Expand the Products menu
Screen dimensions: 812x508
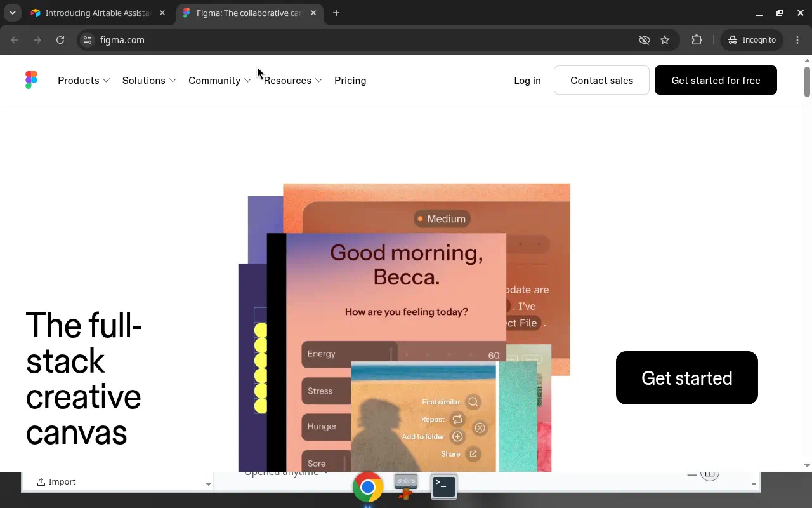[x=84, y=81]
